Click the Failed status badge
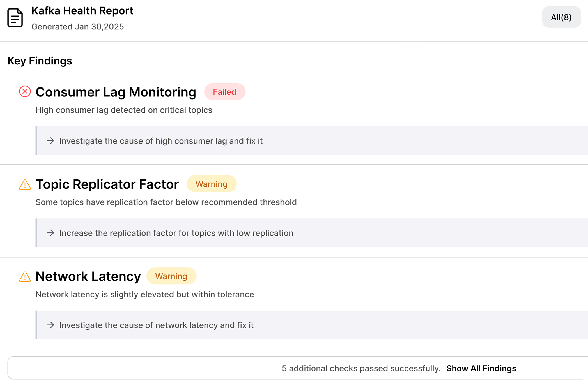This screenshot has height=388, width=588. click(x=225, y=92)
